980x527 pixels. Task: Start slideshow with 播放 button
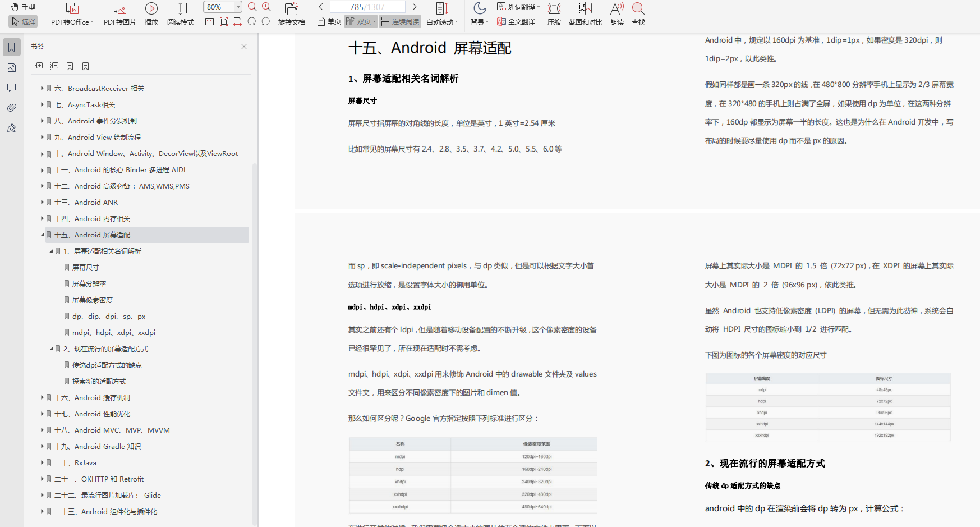[151, 14]
